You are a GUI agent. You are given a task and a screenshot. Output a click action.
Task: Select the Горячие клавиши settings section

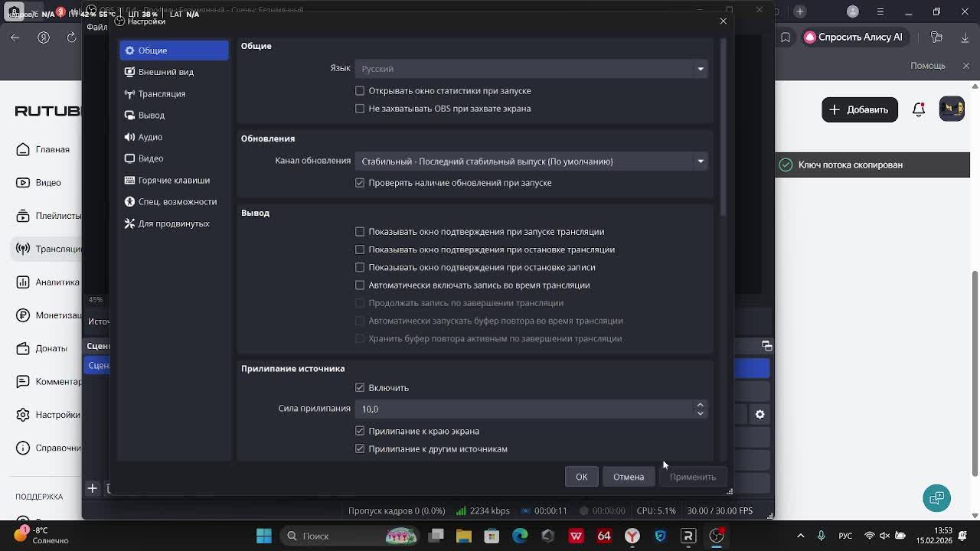174,180
